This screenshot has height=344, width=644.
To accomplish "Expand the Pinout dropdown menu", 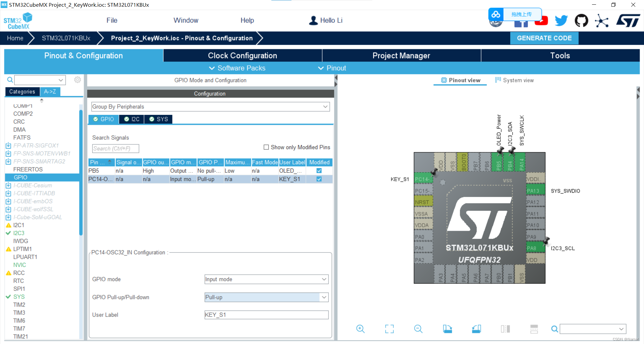I will click(332, 68).
